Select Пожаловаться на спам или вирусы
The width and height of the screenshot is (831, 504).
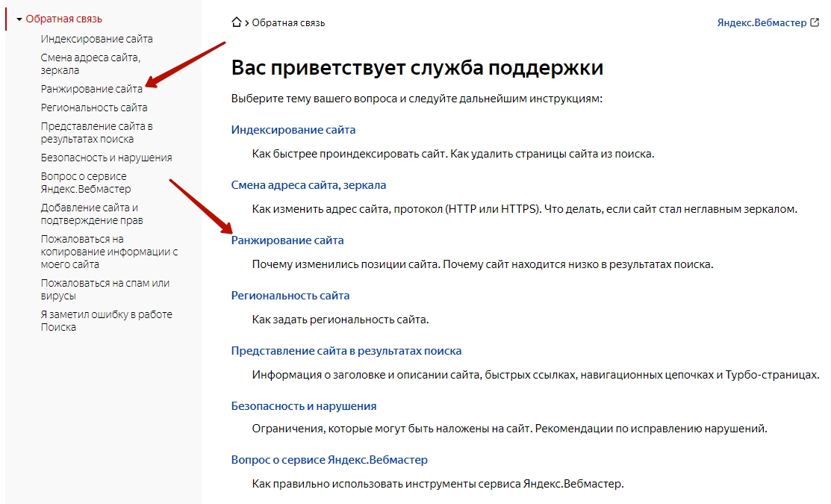105,289
